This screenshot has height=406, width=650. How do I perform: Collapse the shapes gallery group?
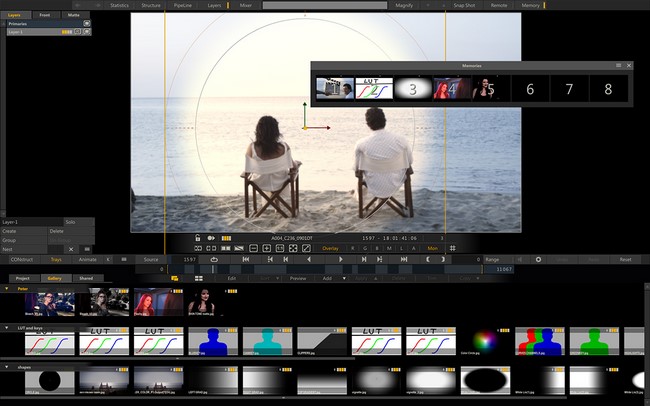8,366
